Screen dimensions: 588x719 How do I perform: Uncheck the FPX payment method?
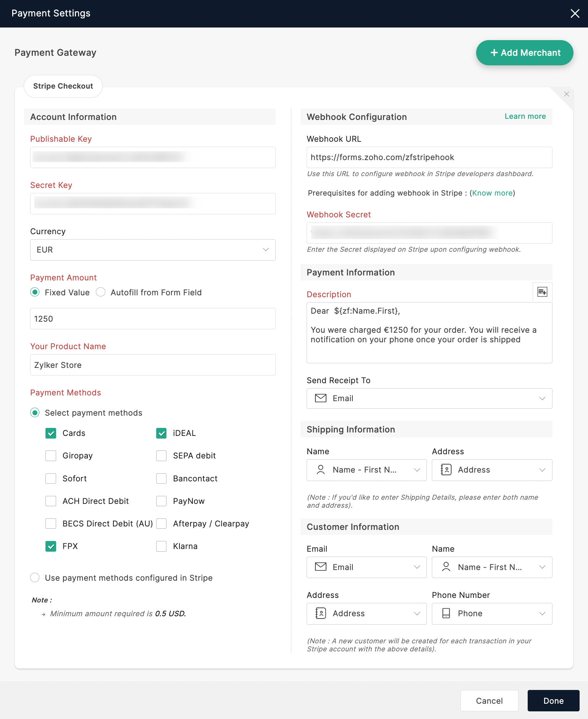pyautogui.click(x=51, y=546)
